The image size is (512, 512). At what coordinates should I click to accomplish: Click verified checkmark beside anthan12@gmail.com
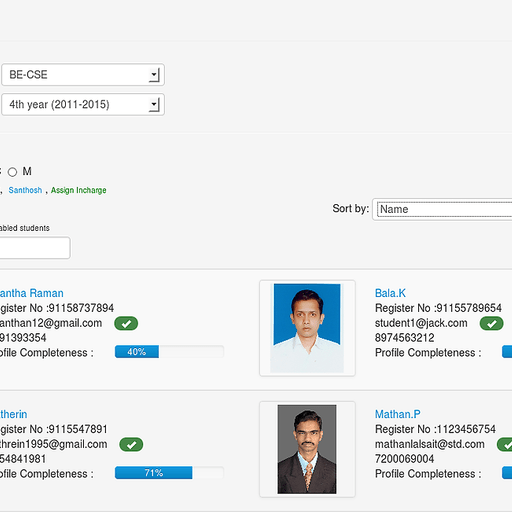click(x=126, y=323)
